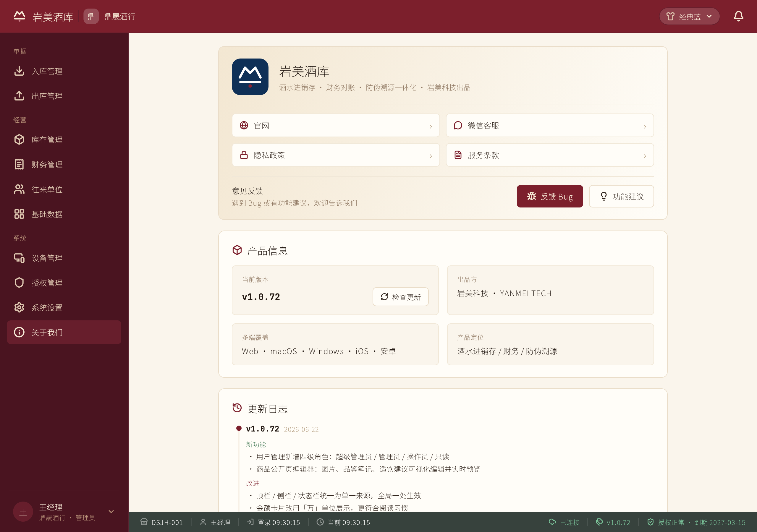This screenshot has width=757, height=532.
Task: Click the 到期 2027-03-15 status text
Action: (720, 523)
